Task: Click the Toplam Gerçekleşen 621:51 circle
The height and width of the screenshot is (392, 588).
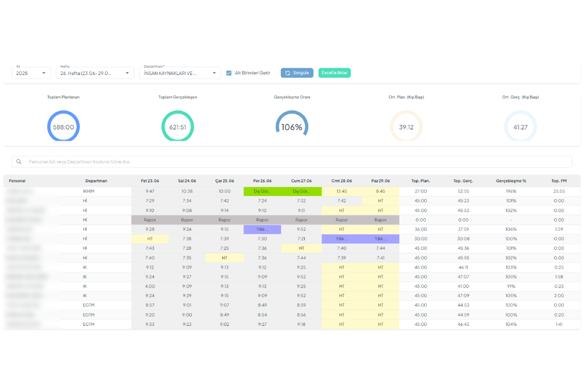Action: (x=177, y=126)
